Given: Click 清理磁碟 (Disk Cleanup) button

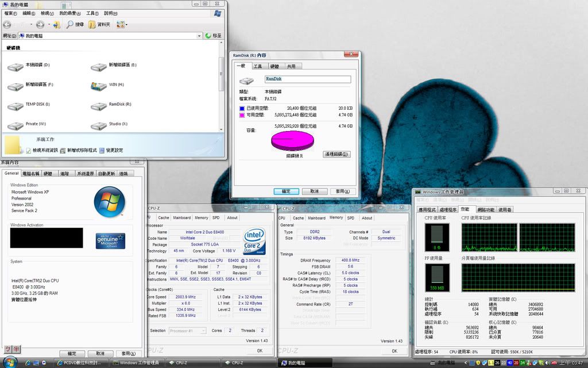Looking at the screenshot, I should pyautogui.click(x=336, y=154).
